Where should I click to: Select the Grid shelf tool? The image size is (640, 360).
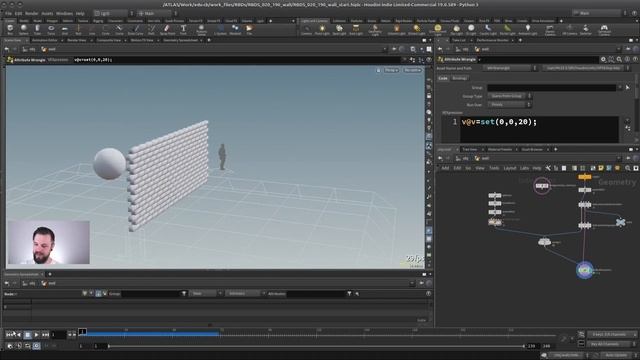click(x=64, y=30)
